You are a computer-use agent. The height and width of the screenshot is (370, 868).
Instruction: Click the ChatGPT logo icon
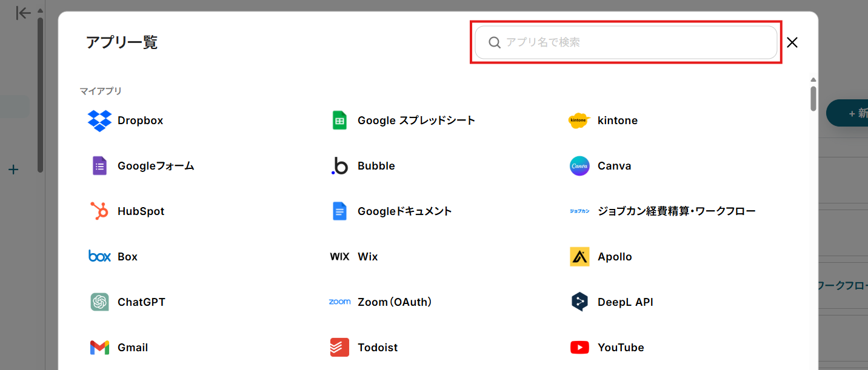[99, 302]
